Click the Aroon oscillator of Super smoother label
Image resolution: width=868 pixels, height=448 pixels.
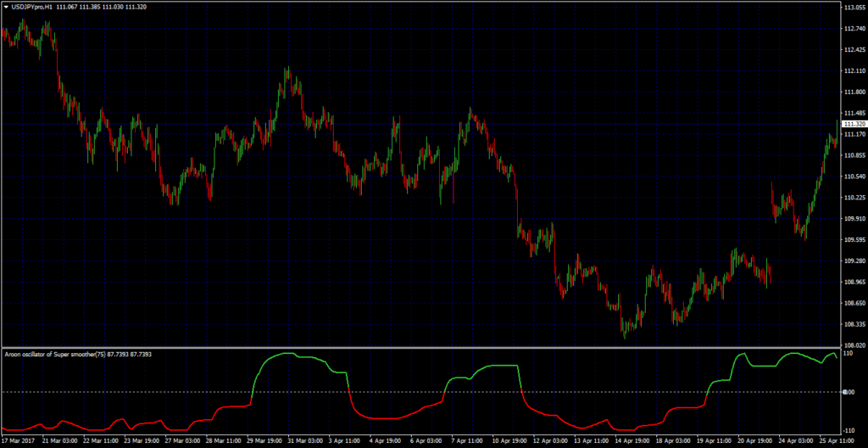point(59,354)
